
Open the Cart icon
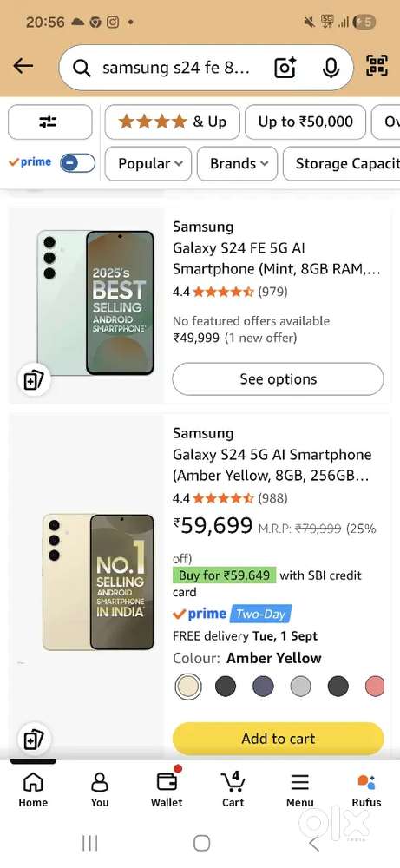[x=233, y=789]
